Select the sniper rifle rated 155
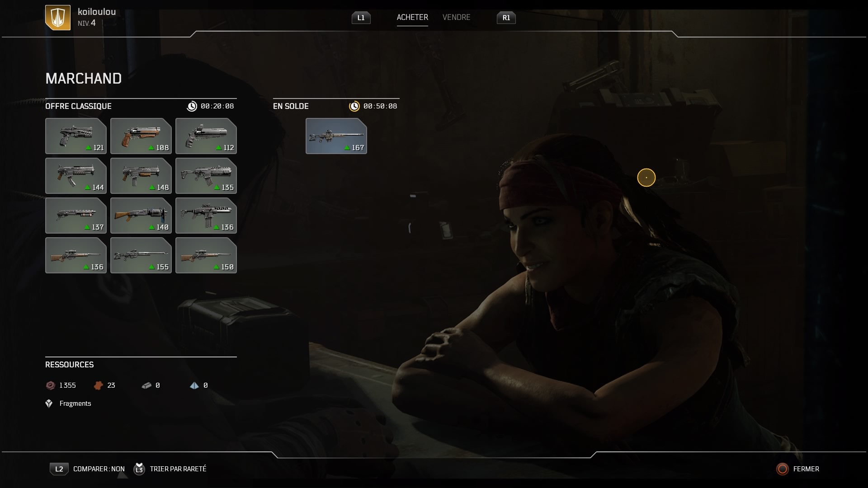 point(141,255)
